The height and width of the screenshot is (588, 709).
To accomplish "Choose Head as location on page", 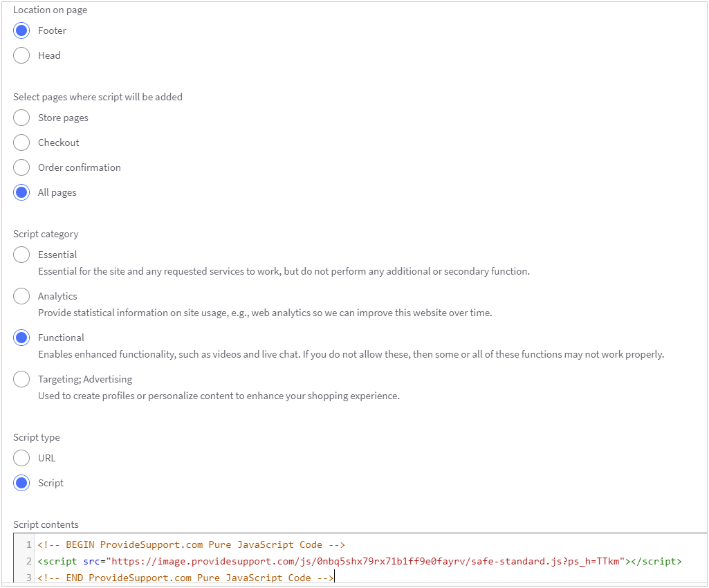I will coord(21,55).
